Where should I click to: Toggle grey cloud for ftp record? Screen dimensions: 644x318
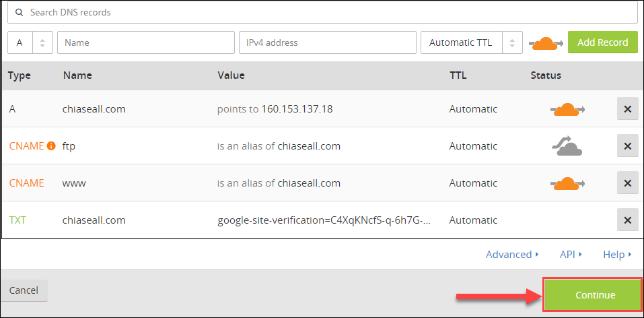tap(567, 146)
